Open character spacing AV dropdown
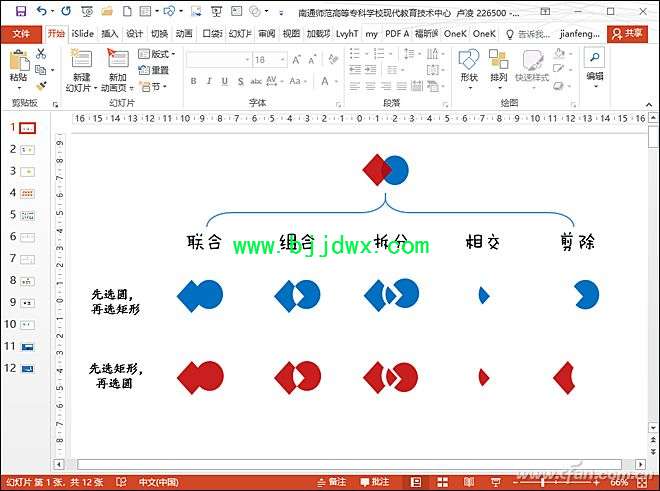This screenshot has width=660, height=491. pos(275,81)
